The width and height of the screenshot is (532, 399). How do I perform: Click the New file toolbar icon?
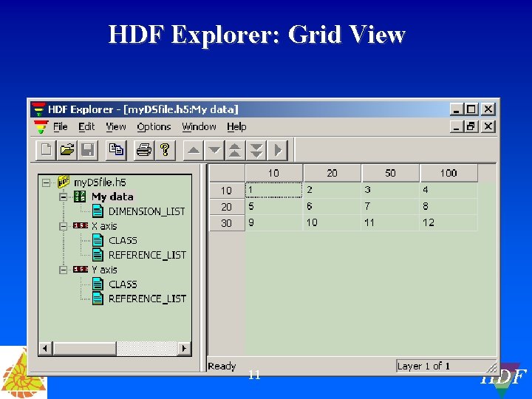click(46, 149)
